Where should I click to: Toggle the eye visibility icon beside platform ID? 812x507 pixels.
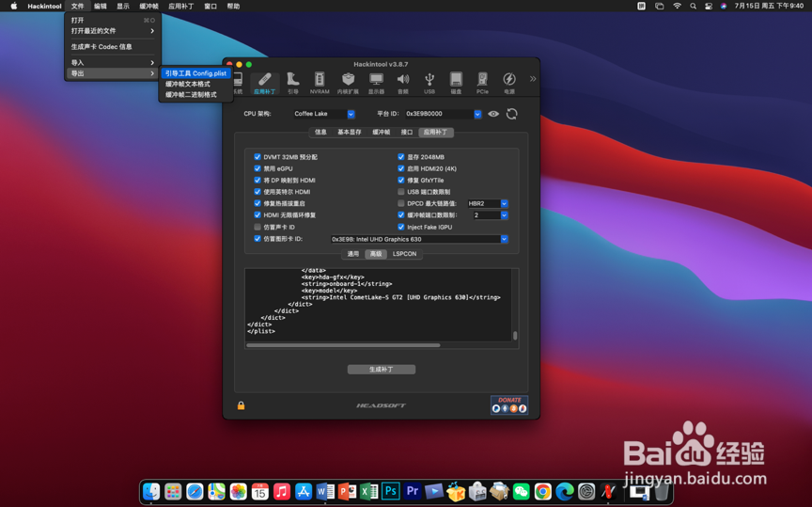click(493, 114)
